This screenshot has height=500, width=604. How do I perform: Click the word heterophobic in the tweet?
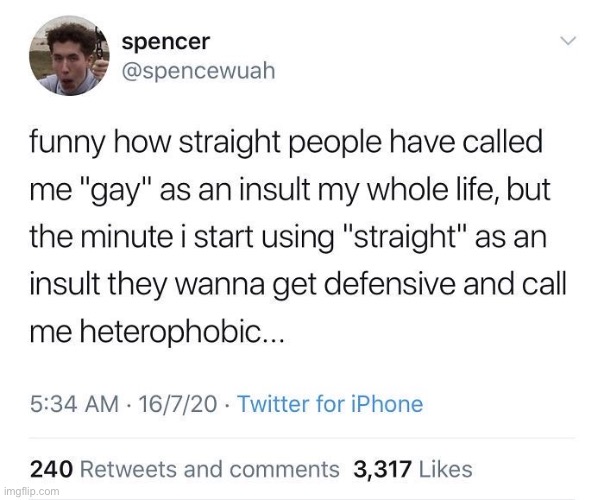171,331
